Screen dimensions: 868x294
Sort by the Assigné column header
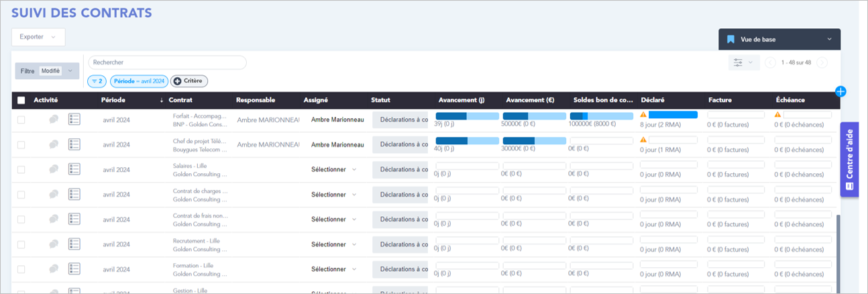315,100
